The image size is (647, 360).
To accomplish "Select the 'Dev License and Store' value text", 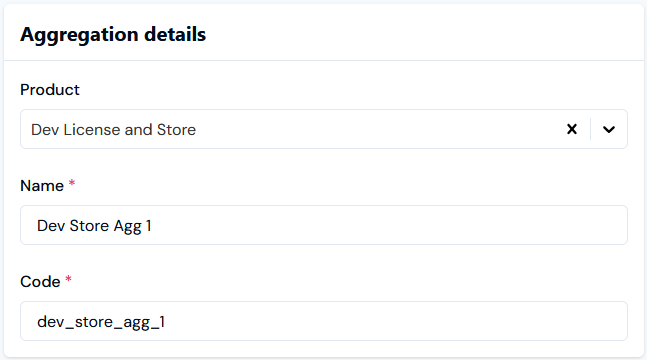I will 113,130.
